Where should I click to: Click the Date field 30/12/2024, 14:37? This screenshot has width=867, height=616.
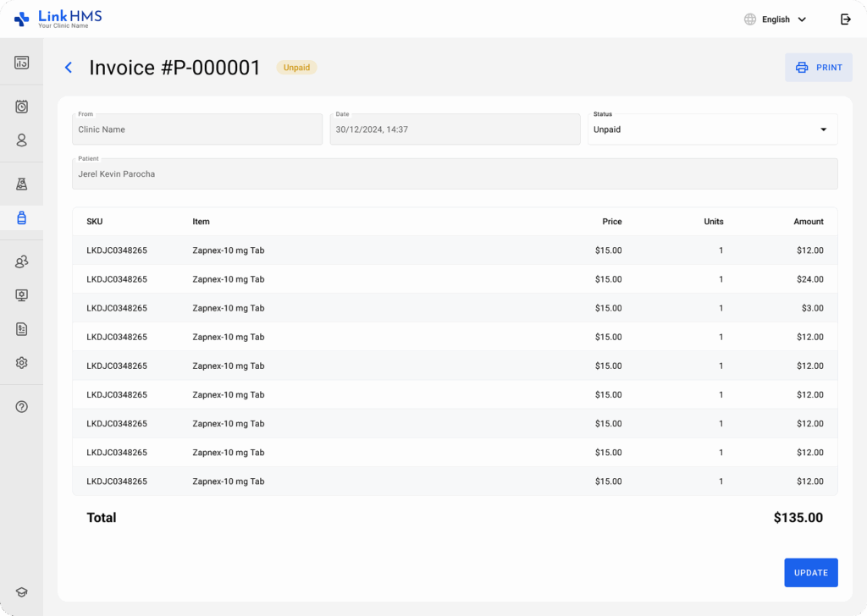(x=455, y=129)
